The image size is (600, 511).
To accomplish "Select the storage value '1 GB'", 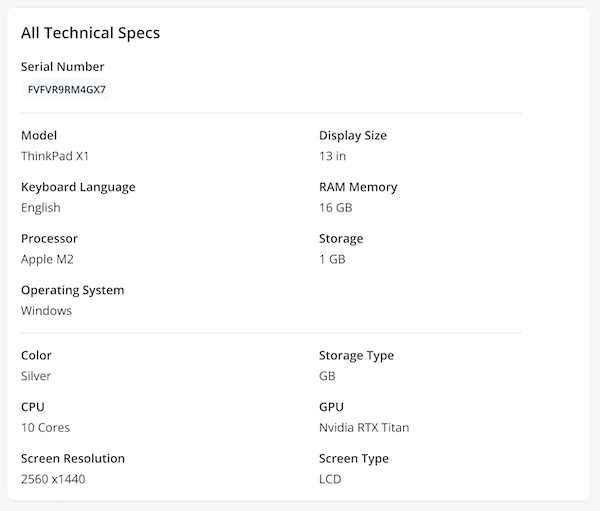I will tap(332, 260).
